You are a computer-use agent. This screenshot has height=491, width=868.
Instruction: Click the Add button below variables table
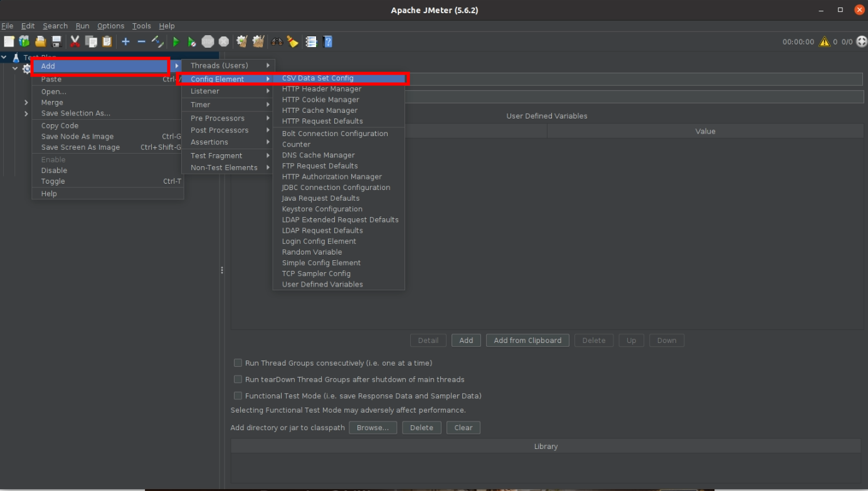coord(466,341)
